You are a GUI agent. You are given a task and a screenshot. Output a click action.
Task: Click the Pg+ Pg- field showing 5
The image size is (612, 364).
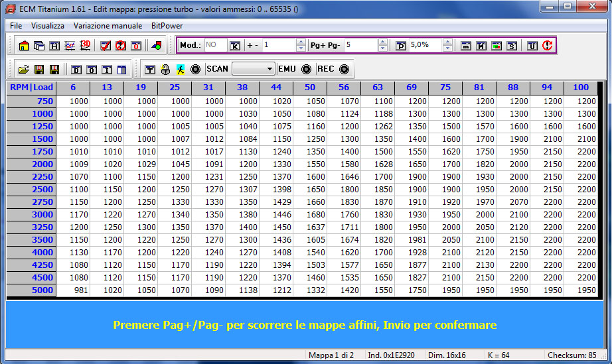point(361,45)
